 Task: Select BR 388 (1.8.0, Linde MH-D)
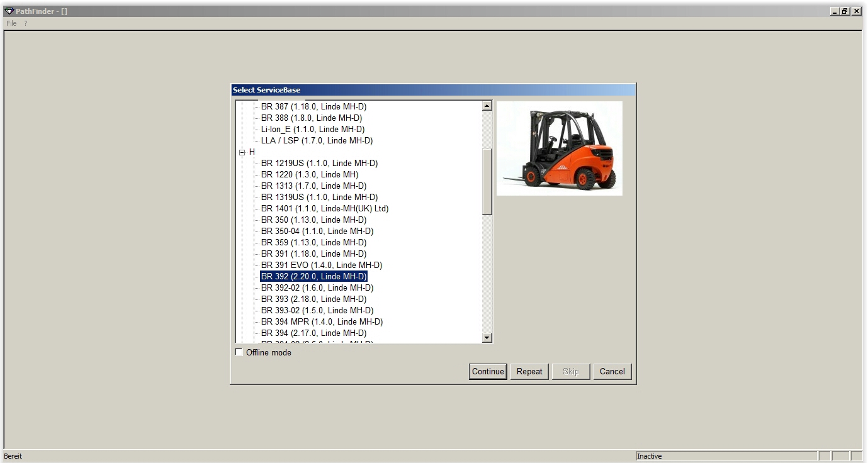(312, 118)
